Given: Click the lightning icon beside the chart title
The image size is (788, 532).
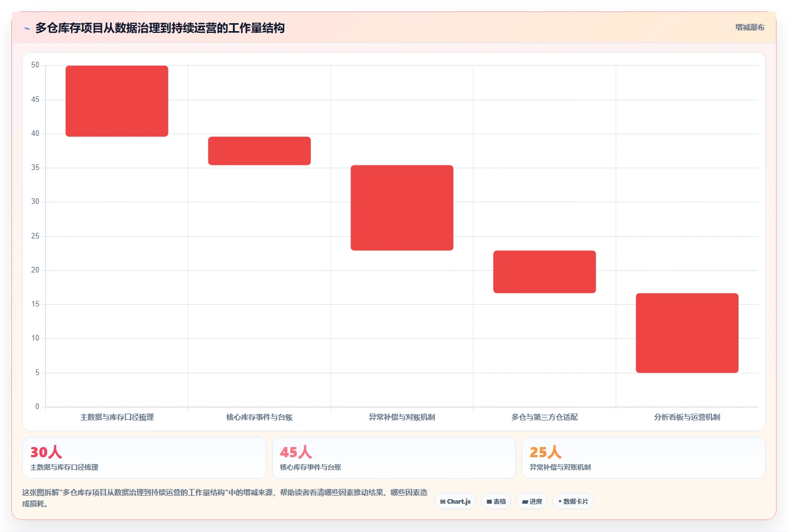Looking at the screenshot, I should click(27, 28).
